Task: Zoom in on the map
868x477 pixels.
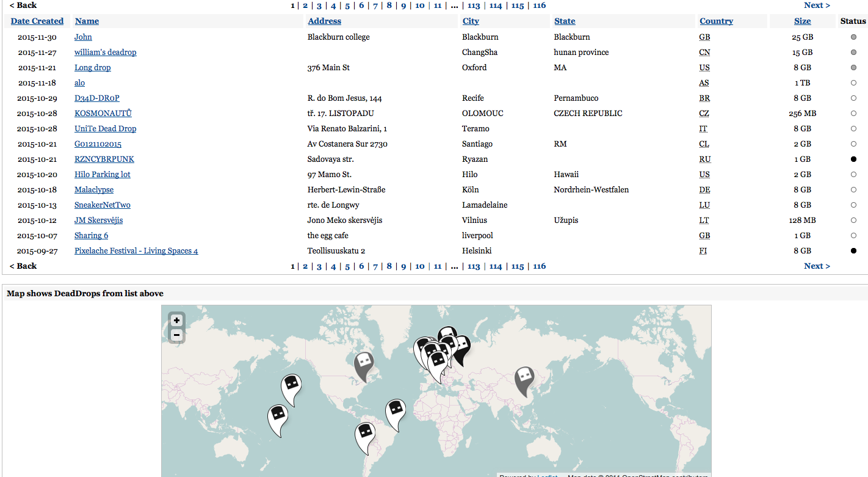Action: coord(176,321)
